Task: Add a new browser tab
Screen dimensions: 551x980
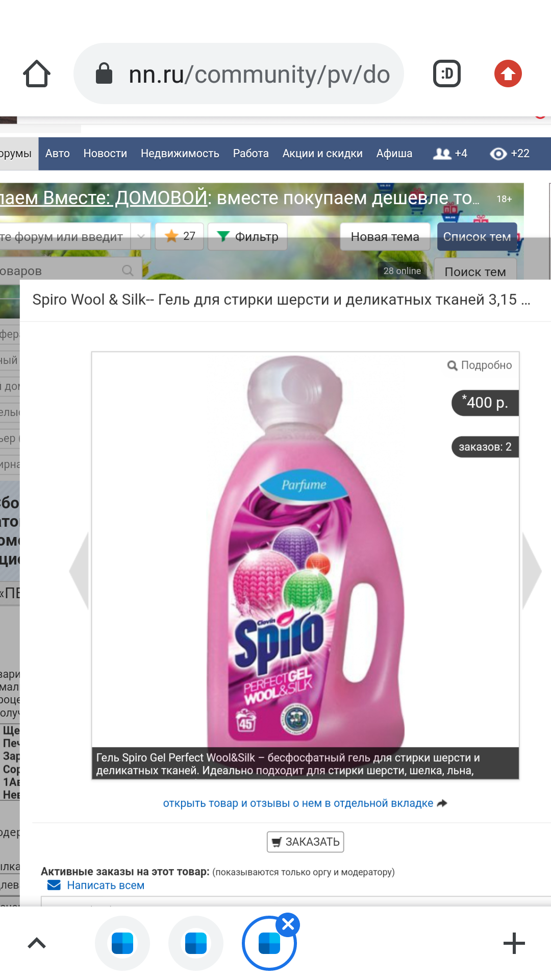Action: click(x=514, y=943)
